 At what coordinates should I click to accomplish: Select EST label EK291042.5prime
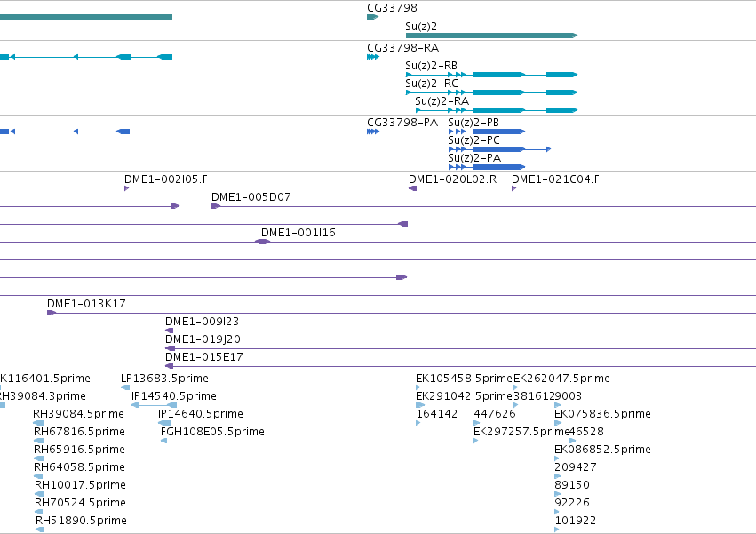tap(464, 396)
